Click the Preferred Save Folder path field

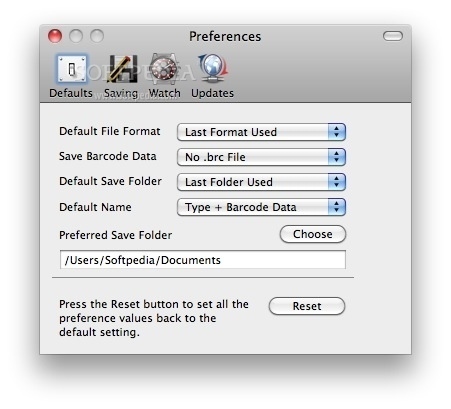click(203, 260)
